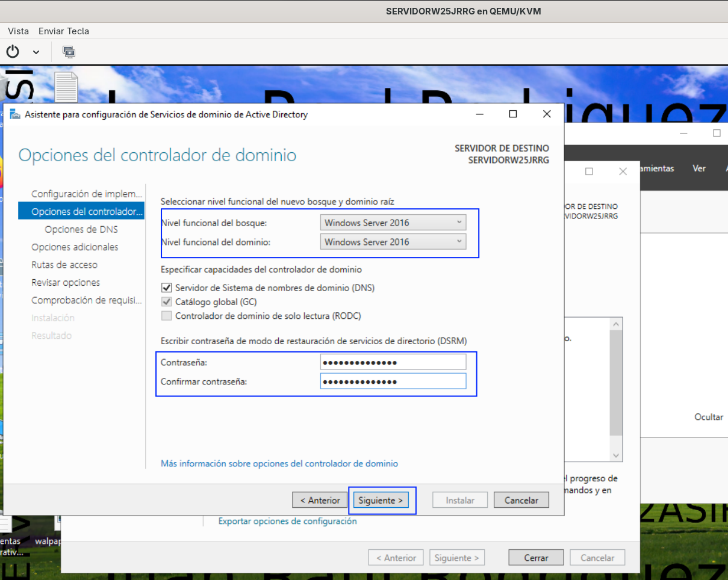
Task: Click the screenshot/snapshot icon in QEMU toolbar
Action: pos(69,52)
